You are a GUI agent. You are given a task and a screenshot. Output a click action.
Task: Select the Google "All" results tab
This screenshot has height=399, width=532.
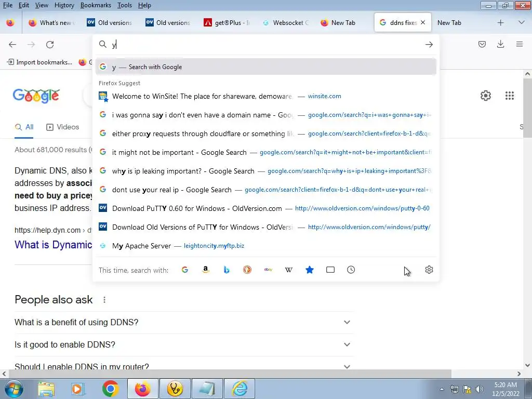coord(24,127)
